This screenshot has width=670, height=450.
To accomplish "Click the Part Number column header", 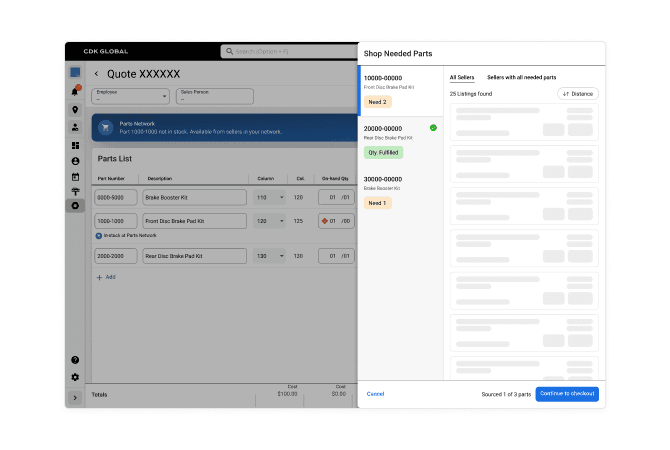I will 111,179.
